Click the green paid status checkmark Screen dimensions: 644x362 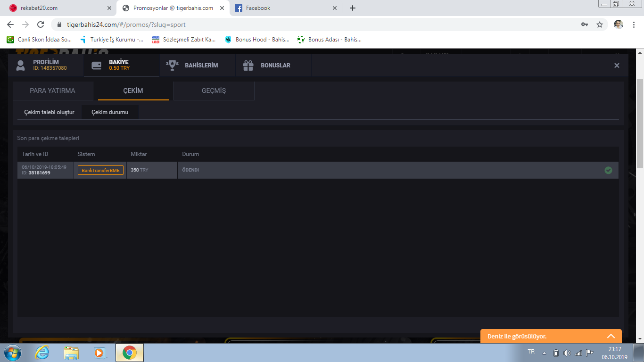pos(608,170)
